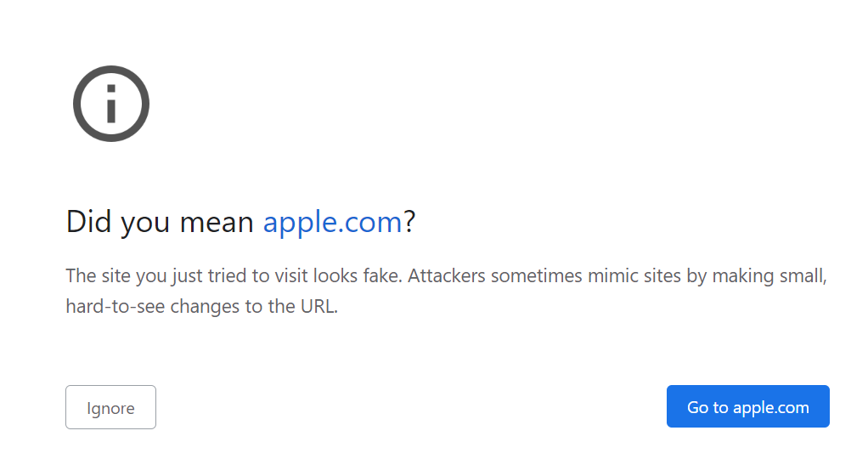
Task: Open the blue apple.com link in heading
Action: (x=332, y=222)
